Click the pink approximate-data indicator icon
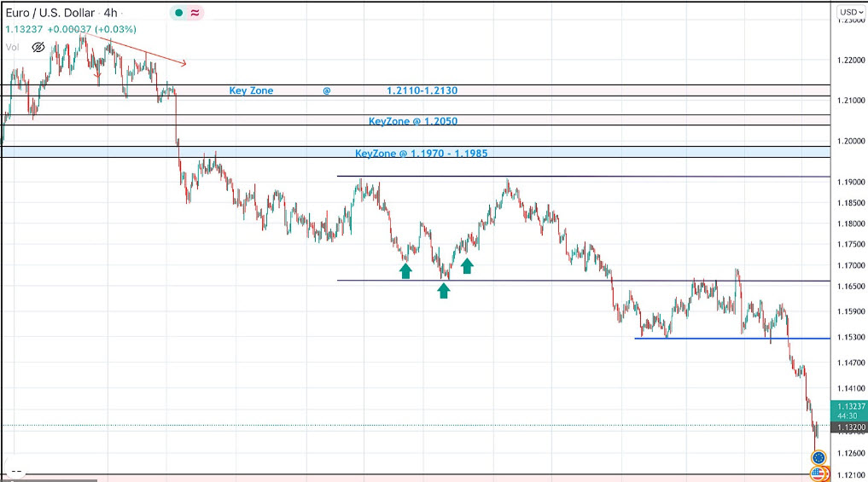 (x=195, y=13)
